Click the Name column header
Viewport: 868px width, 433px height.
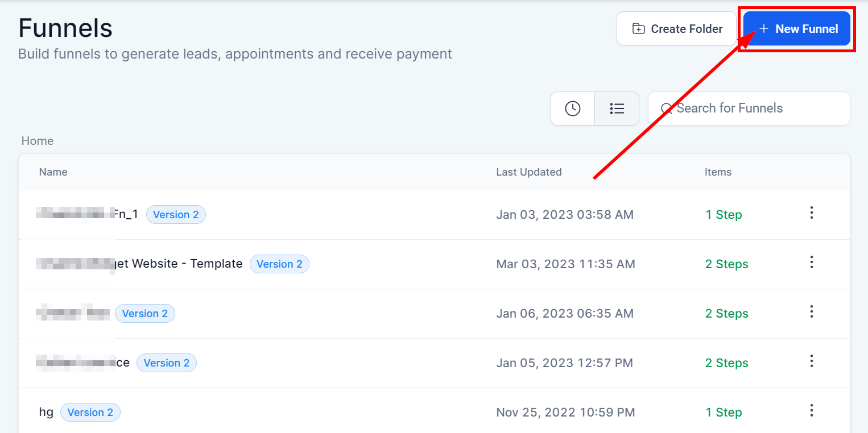coord(53,172)
